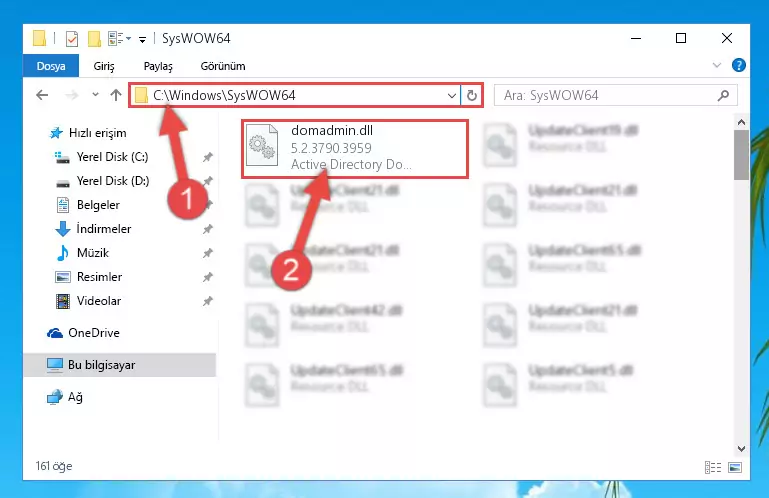This screenshot has height=498, width=769.
Task: Switch to large thumbnails view icon
Action: click(735, 468)
